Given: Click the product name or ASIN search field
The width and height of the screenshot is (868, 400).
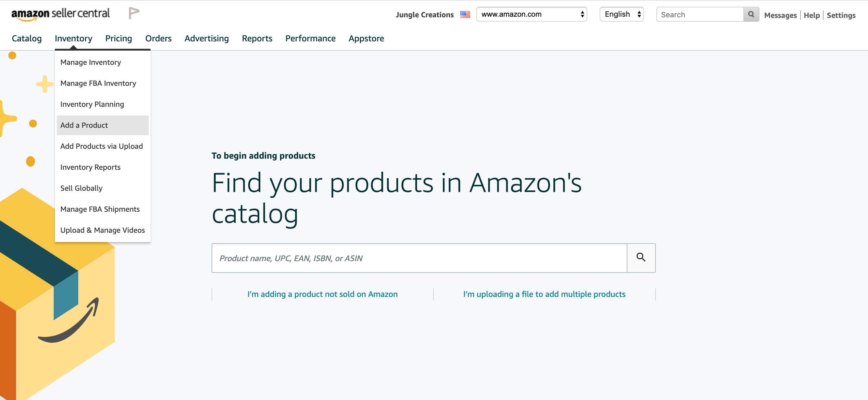Looking at the screenshot, I should click(x=419, y=258).
